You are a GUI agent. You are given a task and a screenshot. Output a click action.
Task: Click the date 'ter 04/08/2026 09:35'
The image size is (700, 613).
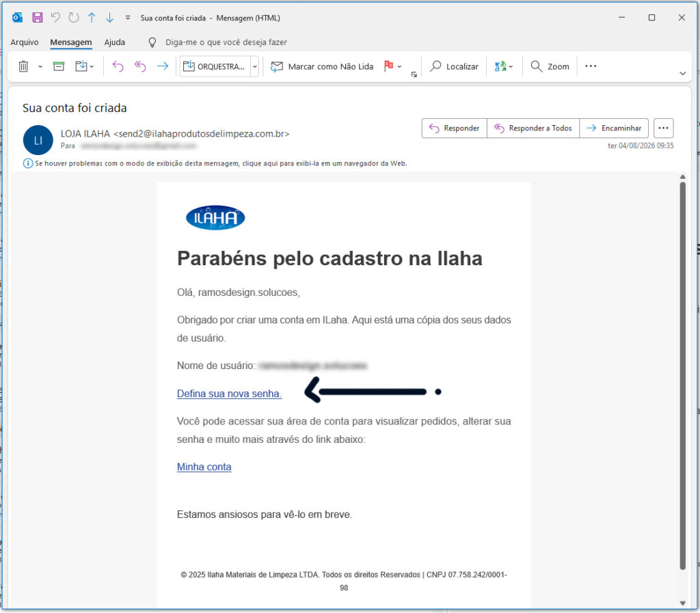pyautogui.click(x=641, y=146)
